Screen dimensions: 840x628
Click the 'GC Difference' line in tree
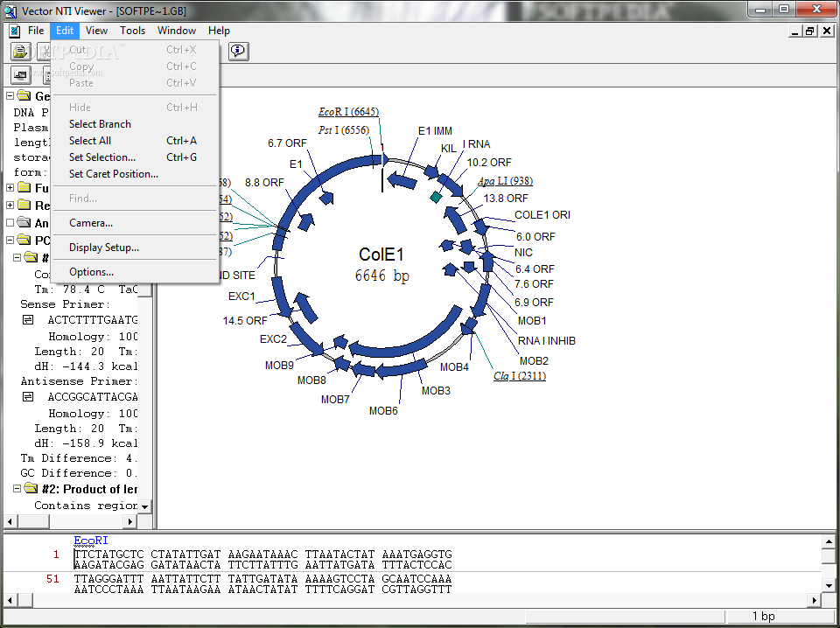[79, 473]
